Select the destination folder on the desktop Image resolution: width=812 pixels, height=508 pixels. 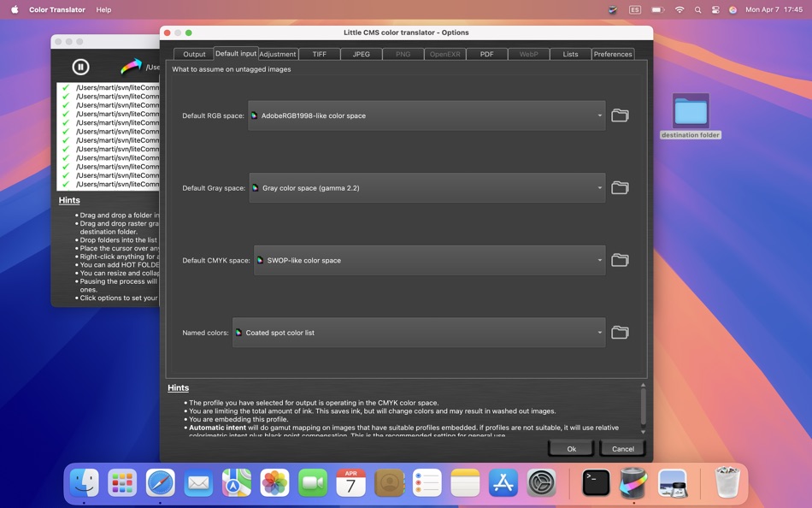[x=691, y=116]
